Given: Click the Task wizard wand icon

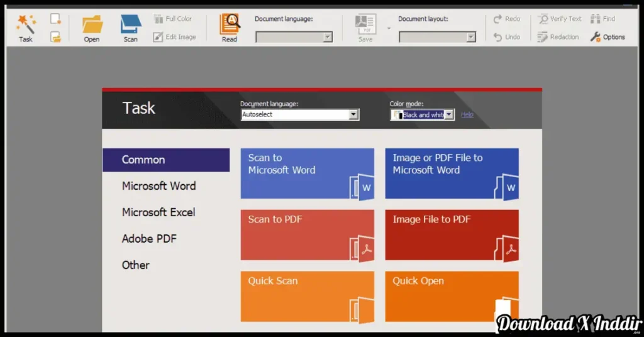Looking at the screenshot, I should click(x=26, y=25).
